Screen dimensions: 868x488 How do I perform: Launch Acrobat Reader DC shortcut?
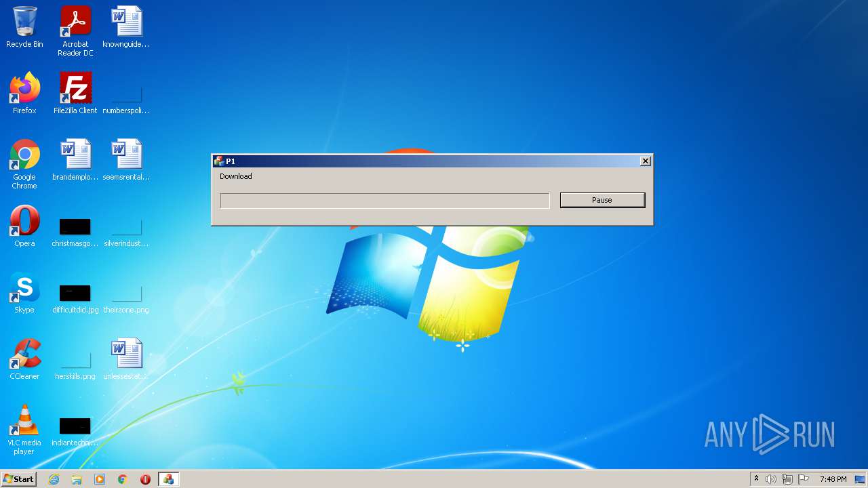pyautogui.click(x=75, y=31)
